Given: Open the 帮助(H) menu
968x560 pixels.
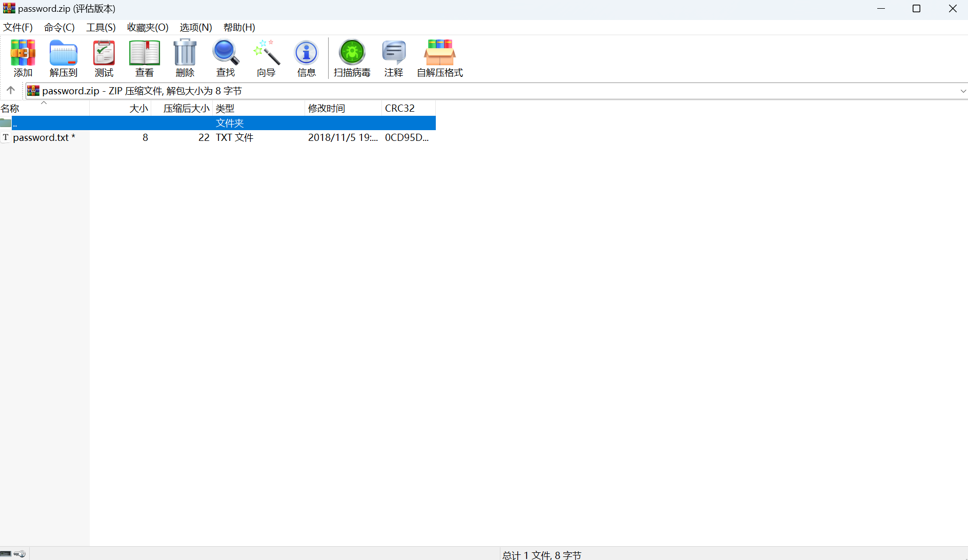Looking at the screenshot, I should [239, 27].
